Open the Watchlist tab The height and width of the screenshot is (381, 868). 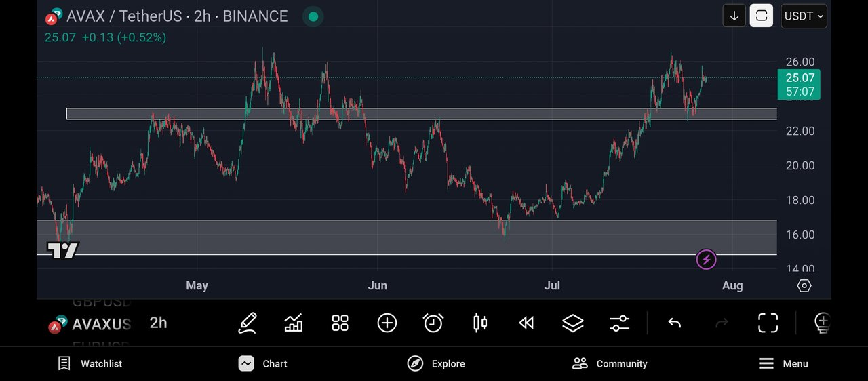tap(90, 363)
